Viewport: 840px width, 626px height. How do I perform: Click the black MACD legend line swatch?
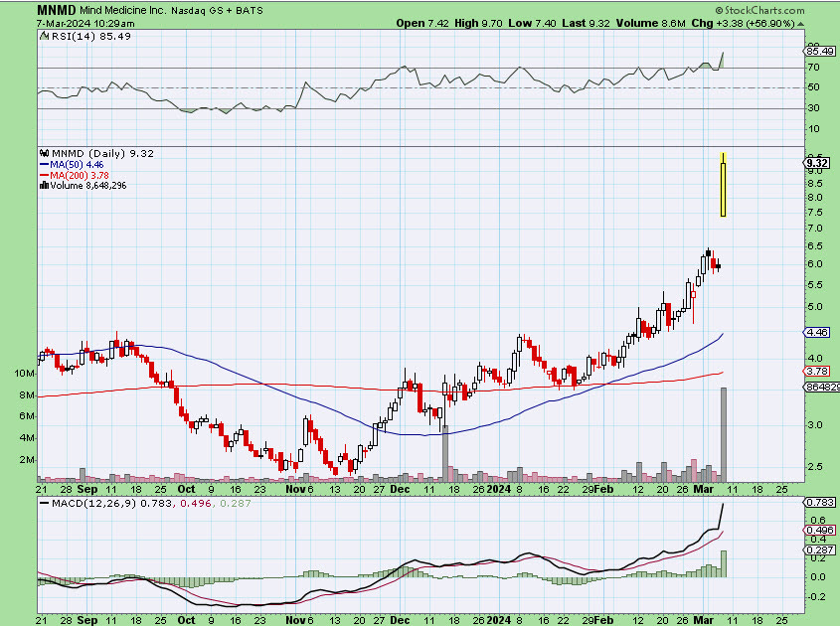[45, 504]
